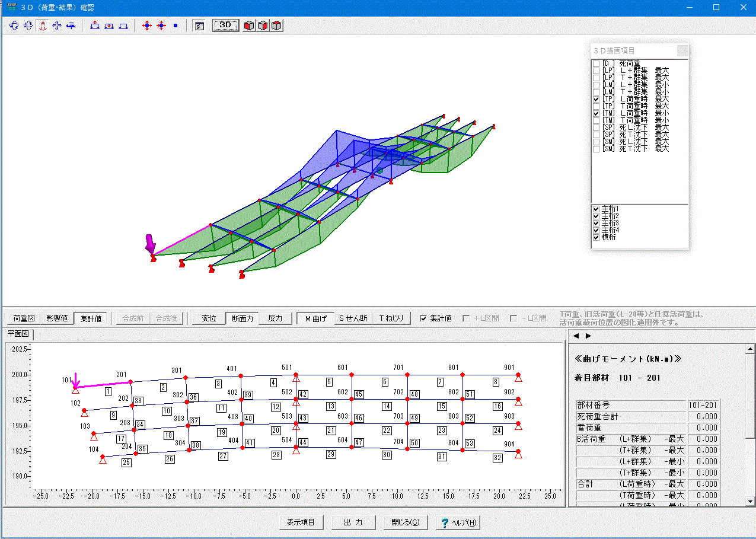Click node label 501 in the plan view

287,368
